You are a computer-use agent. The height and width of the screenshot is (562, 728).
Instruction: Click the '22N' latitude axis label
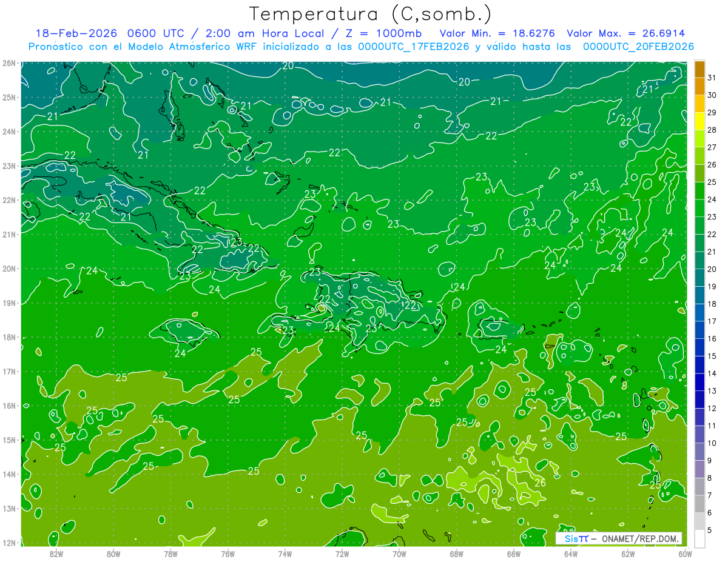pyautogui.click(x=9, y=200)
